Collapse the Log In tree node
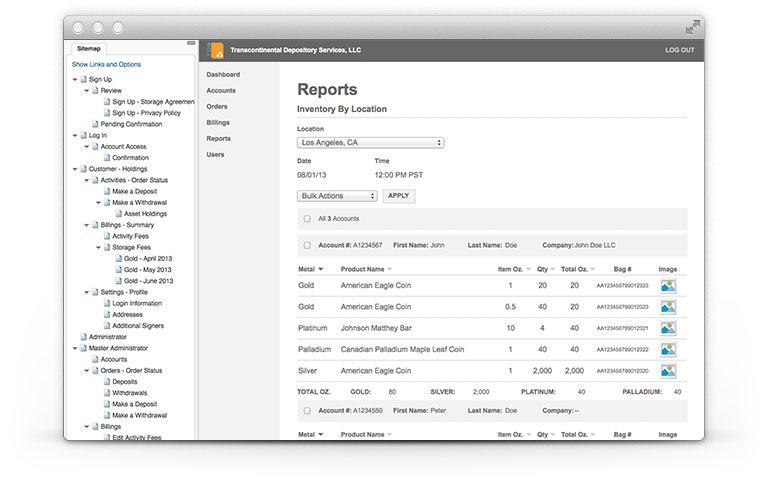Viewport: 768px width, 480px height. click(75, 135)
